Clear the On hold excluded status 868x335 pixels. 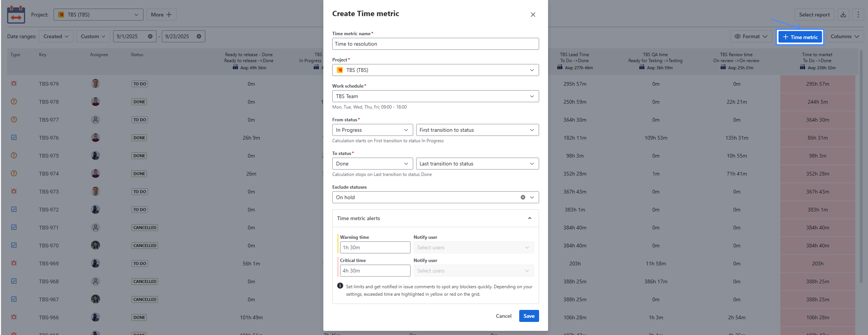click(523, 197)
